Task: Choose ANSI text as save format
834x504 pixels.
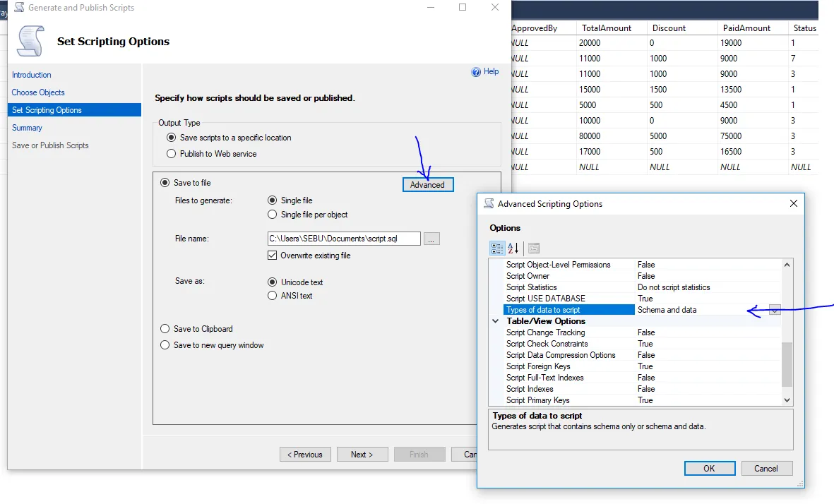Action: click(273, 296)
